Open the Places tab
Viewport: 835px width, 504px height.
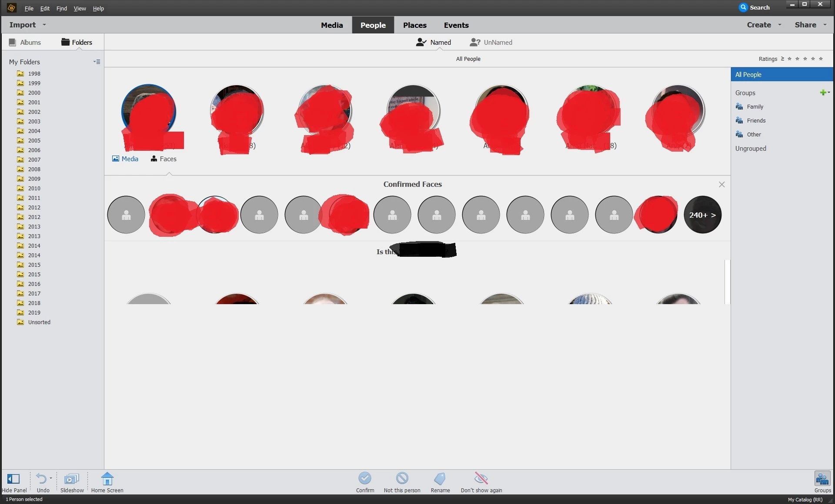tap(414, 25)
